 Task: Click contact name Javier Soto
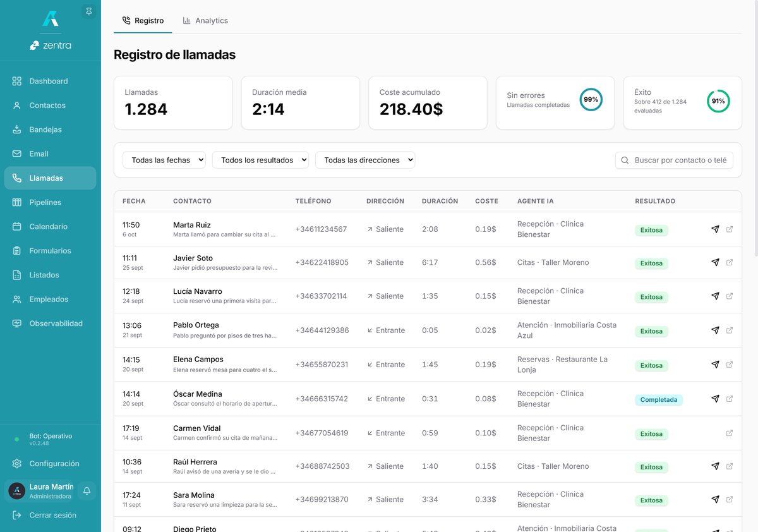(x=193, y=258)
